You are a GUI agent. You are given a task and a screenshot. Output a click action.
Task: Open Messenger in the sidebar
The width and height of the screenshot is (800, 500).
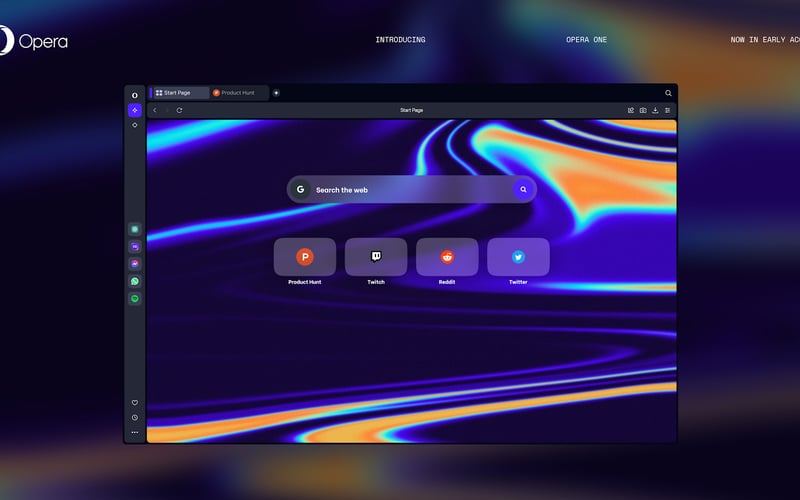[135, 264]
